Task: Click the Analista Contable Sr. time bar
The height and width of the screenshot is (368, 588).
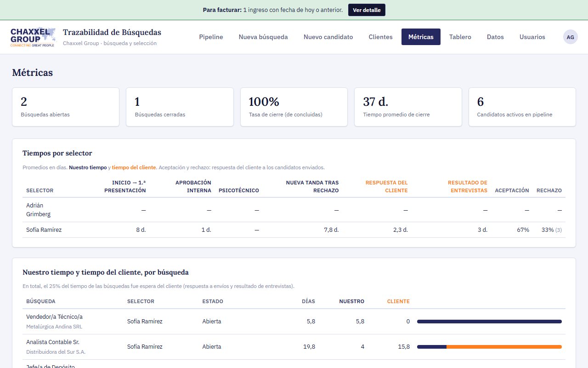Action: tap(489, 347)
